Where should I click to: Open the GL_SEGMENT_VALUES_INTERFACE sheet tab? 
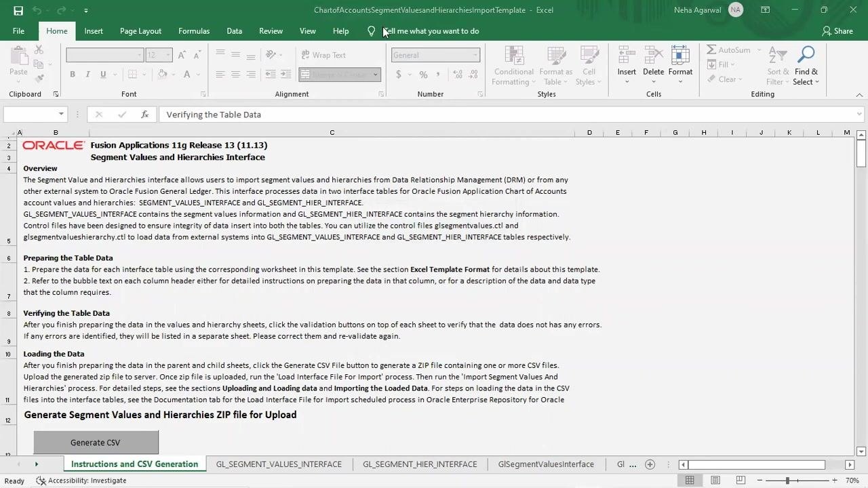279,464
